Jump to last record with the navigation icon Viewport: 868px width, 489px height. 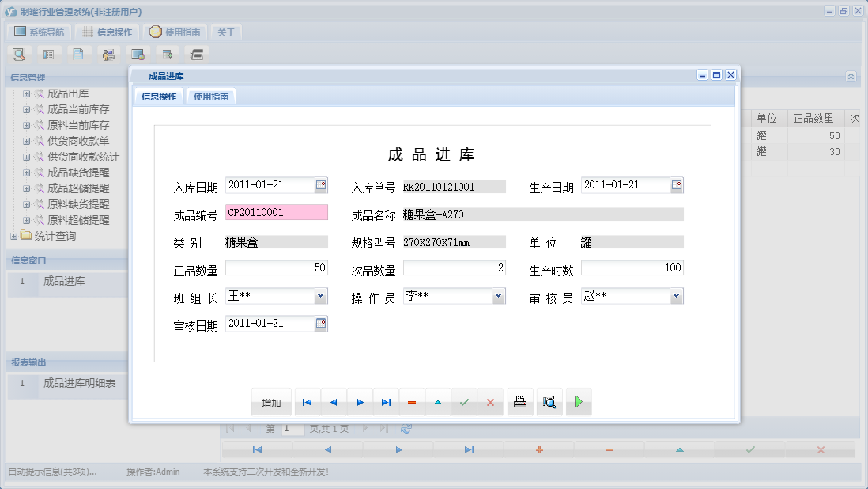tap(386, 402)
